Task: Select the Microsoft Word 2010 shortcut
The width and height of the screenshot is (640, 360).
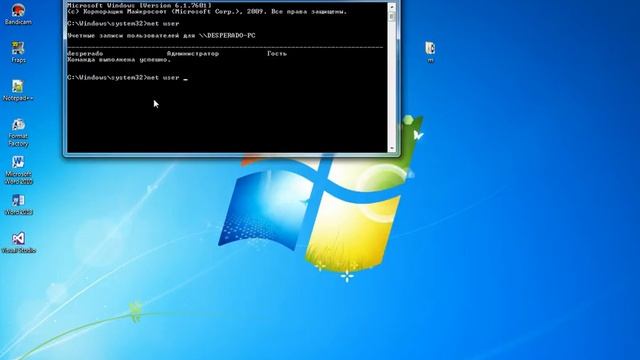Action: click(x=18, y=170)
